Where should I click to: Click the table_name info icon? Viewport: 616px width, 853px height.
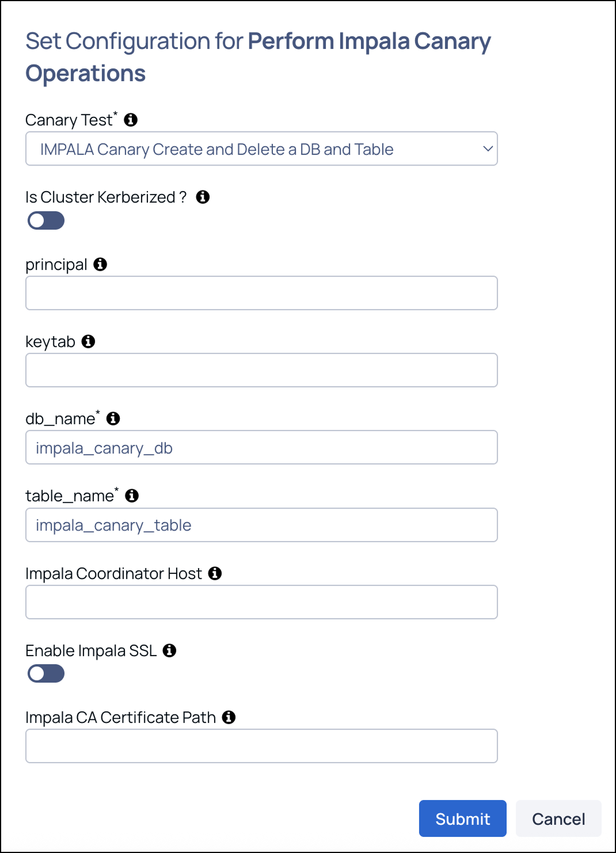pyautogui.click(x=132, y=496)
